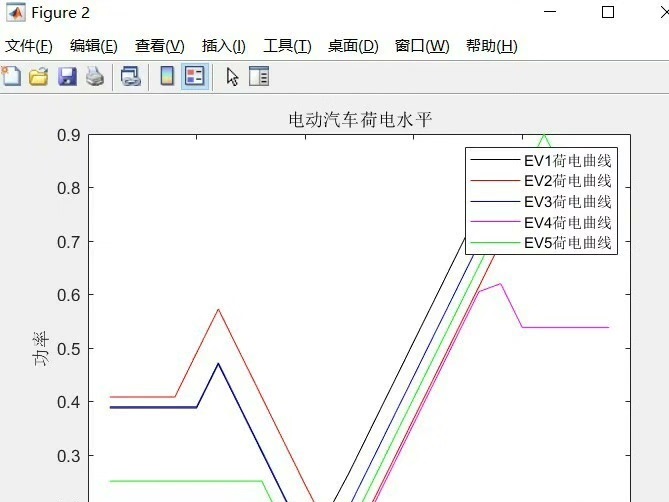Select the Edit Plot arrow tool
The width and height of the screenshot is (669, 502).
point(232,77)
